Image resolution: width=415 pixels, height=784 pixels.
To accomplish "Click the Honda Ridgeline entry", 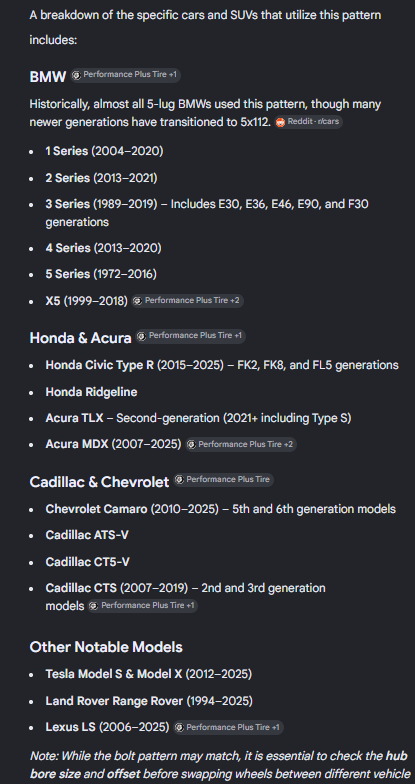I will pyautogui.click(x=91, y=392).
